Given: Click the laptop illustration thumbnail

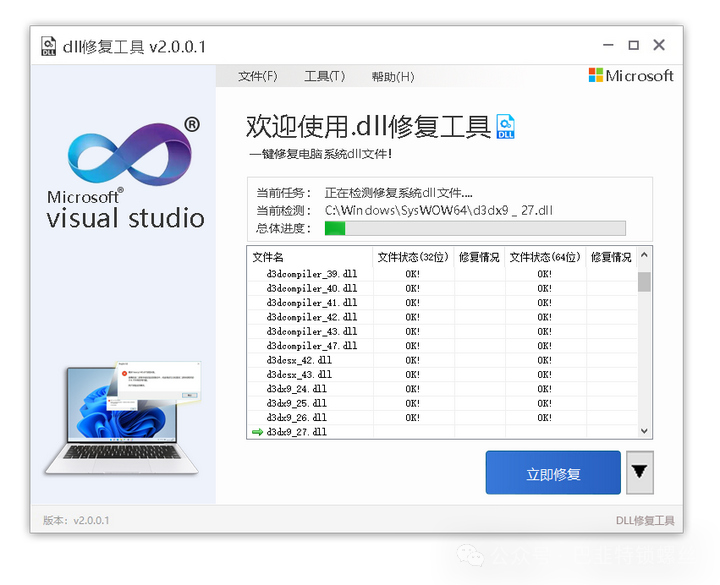Looking at the screenshot, I should 124,418.
